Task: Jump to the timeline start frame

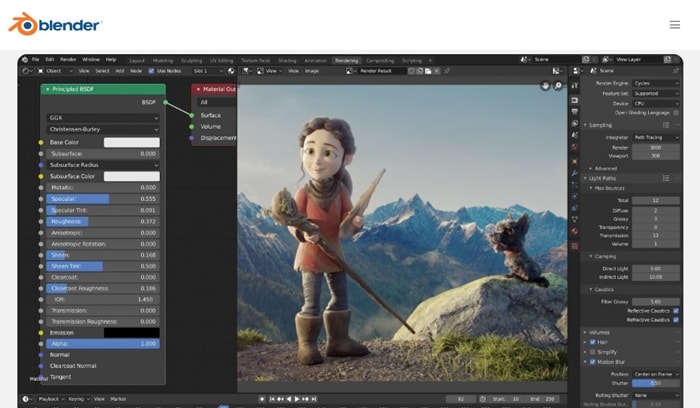Action: coord(272,399)
